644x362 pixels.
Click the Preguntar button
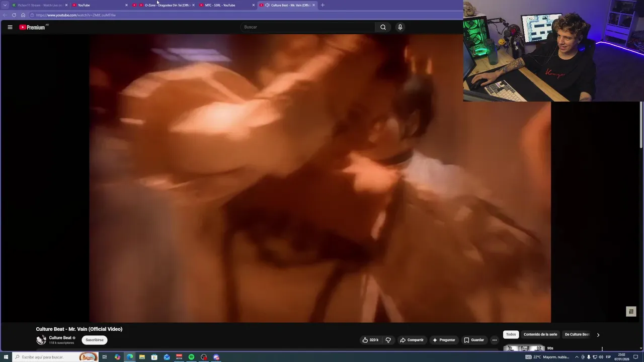(x=444, y=340)
